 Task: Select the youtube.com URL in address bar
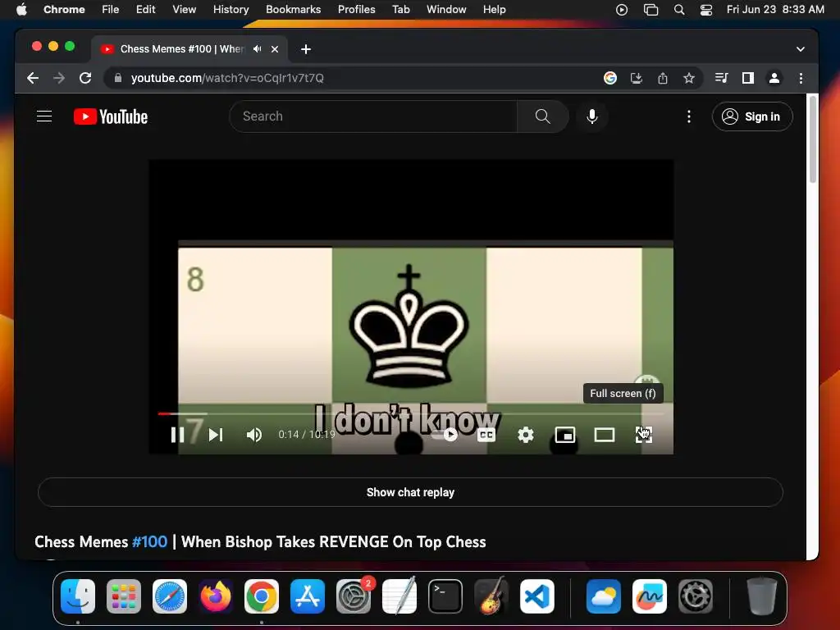point(227,78)
